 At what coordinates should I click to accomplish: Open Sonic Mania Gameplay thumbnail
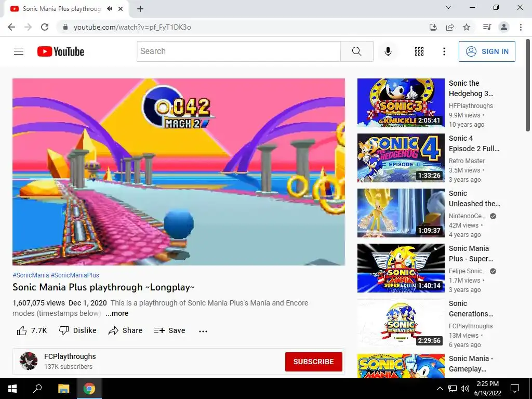(401, 366)
